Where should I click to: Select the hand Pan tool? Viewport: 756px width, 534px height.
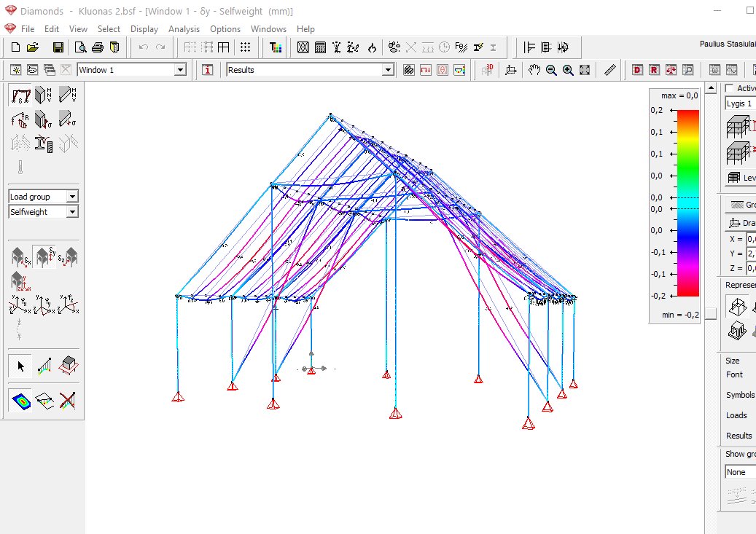[534, 70]
